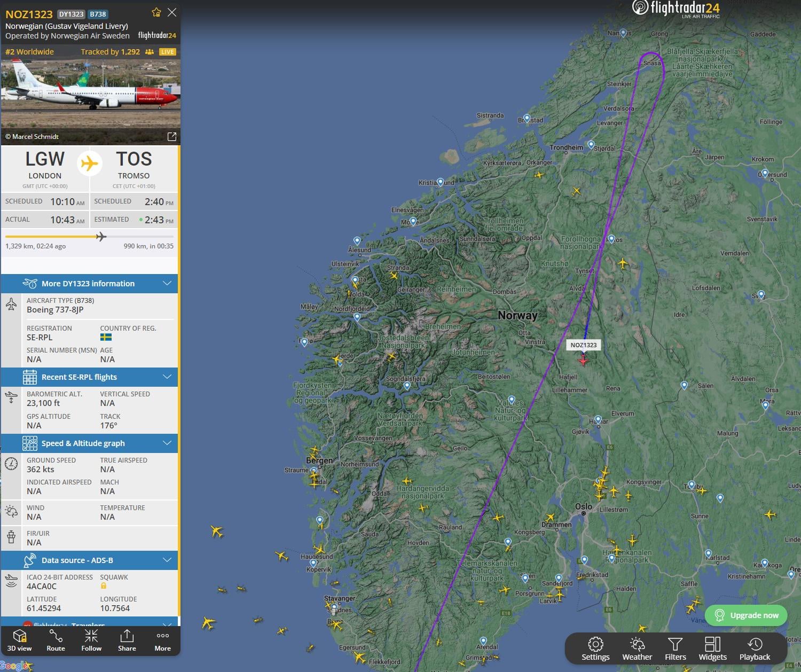Click the Google logo on map
The height and width of the screenshot is (672, 801).
point(14,666)
